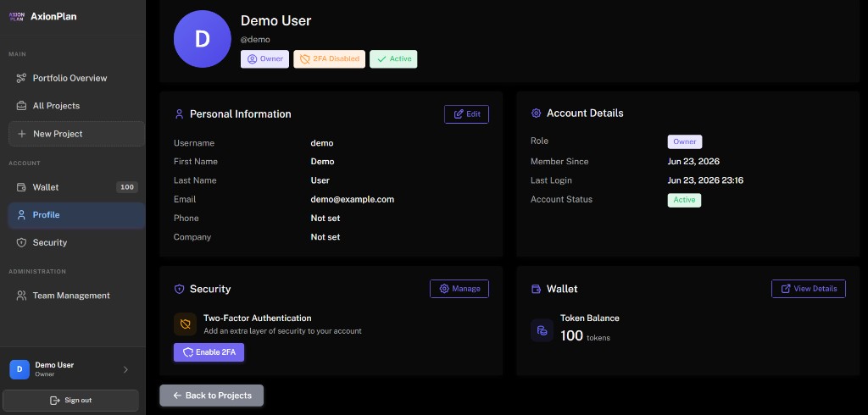Click the AxionPlan logo icon
868x415 pixels.
(17, 17)
